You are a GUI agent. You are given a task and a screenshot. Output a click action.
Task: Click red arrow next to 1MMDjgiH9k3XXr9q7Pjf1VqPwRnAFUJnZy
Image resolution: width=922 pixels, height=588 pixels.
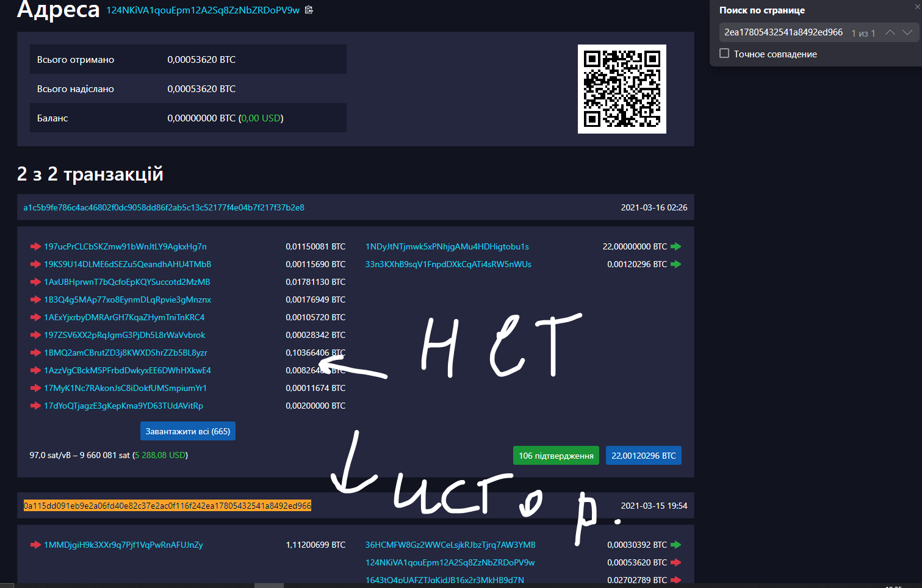pos(35,545)
